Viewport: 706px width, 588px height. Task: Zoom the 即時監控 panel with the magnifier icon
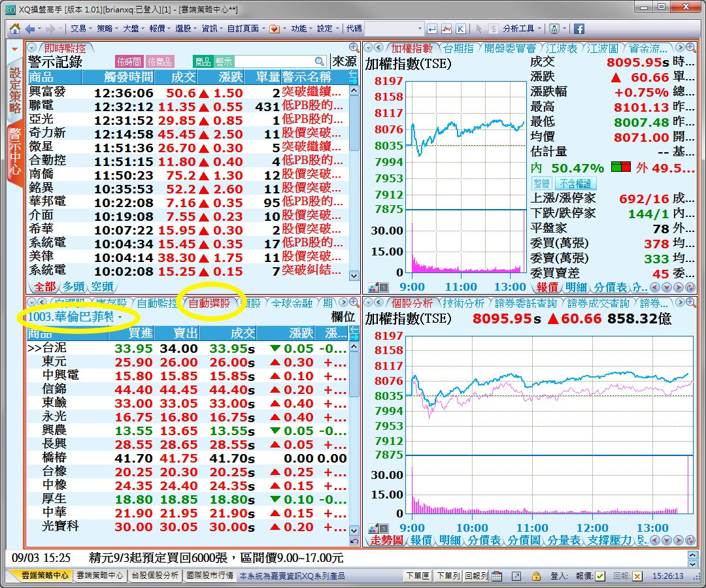354,48
